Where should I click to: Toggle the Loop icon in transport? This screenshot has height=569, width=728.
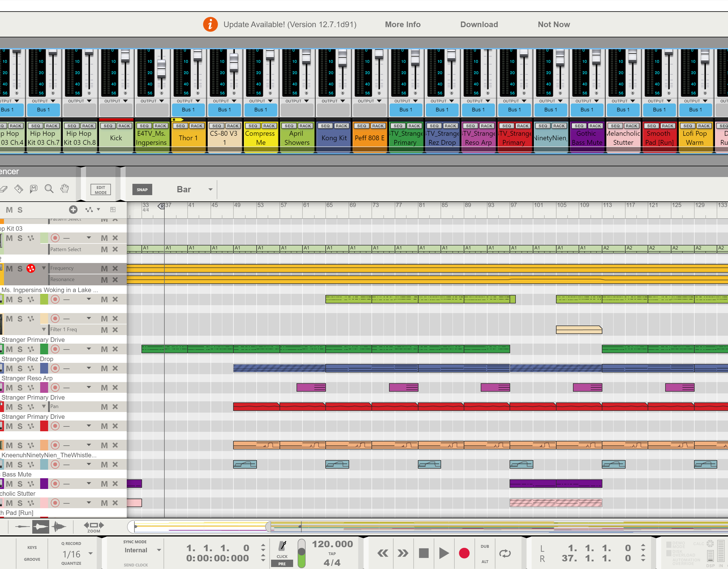pos(505,553)
